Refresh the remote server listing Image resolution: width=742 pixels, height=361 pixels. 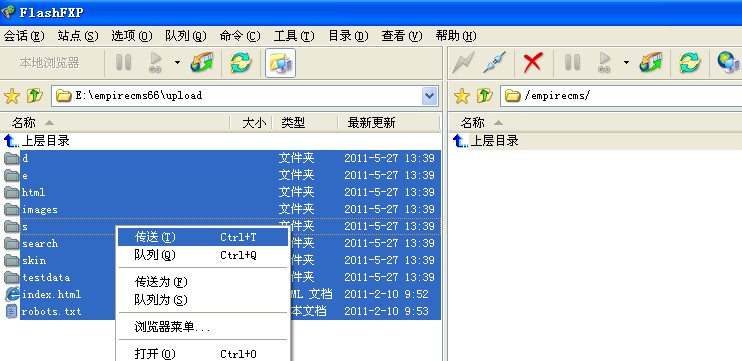[690, 62]
